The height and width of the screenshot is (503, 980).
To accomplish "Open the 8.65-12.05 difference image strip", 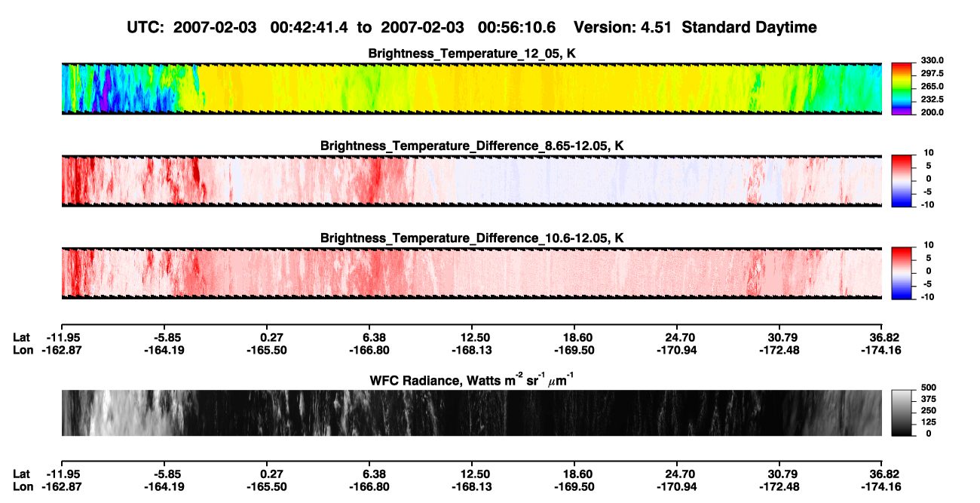I will (471, 181).
